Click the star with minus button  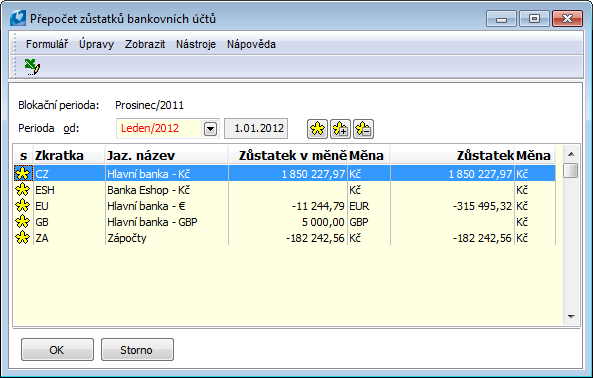click(363, 129)
